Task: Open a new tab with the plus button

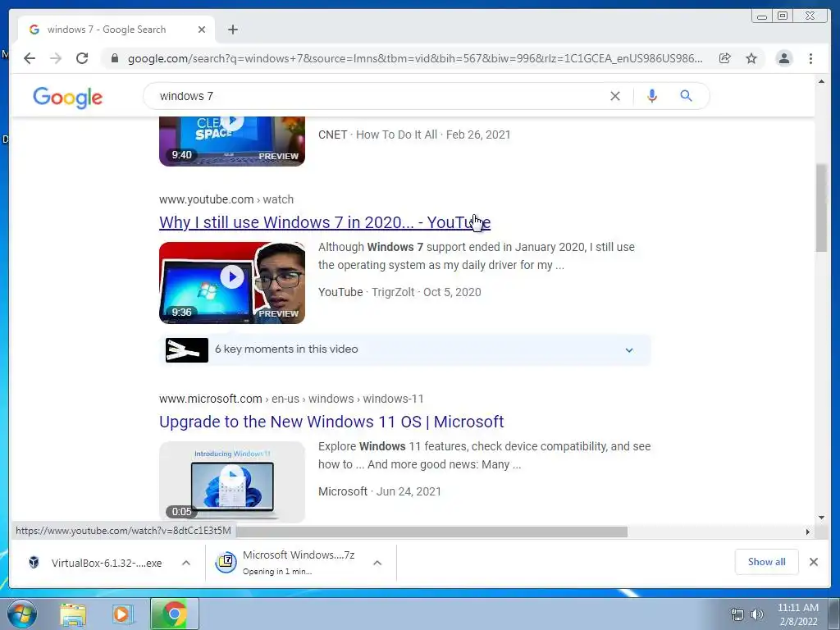Action: tap(232, 30)
